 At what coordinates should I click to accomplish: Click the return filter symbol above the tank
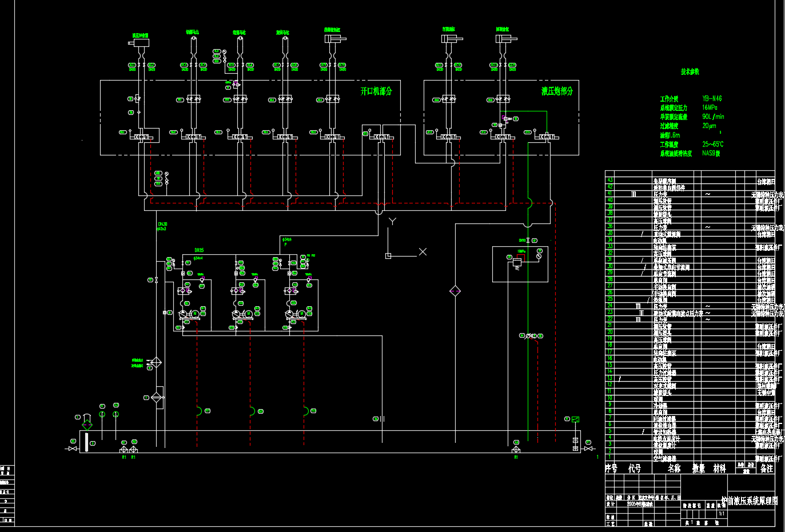[157, 397]
